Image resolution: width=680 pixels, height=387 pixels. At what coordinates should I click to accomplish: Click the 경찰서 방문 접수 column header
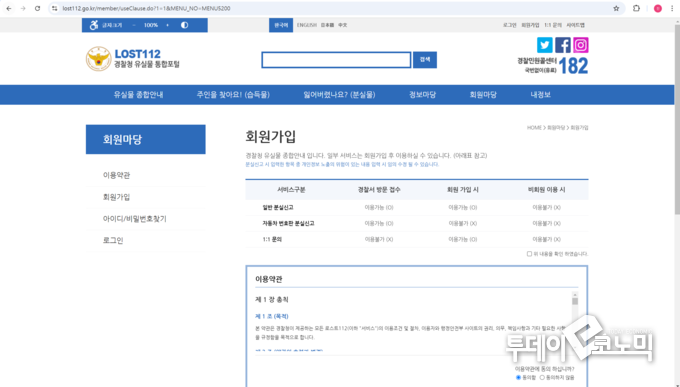coord(379,190)
